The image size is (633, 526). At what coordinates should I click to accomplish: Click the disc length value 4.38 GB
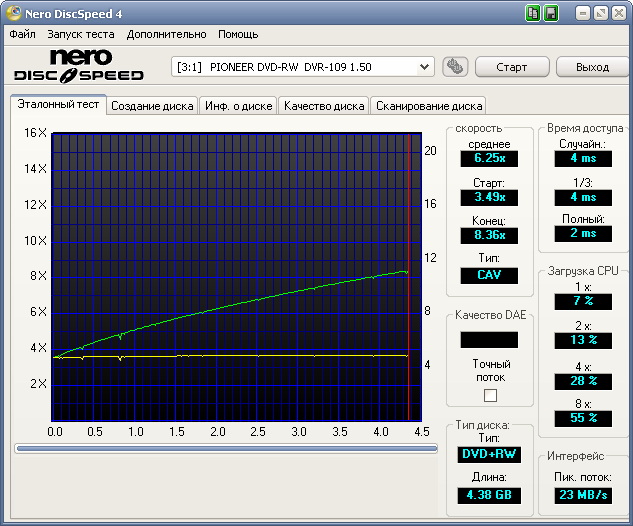[x=489, y=495]
